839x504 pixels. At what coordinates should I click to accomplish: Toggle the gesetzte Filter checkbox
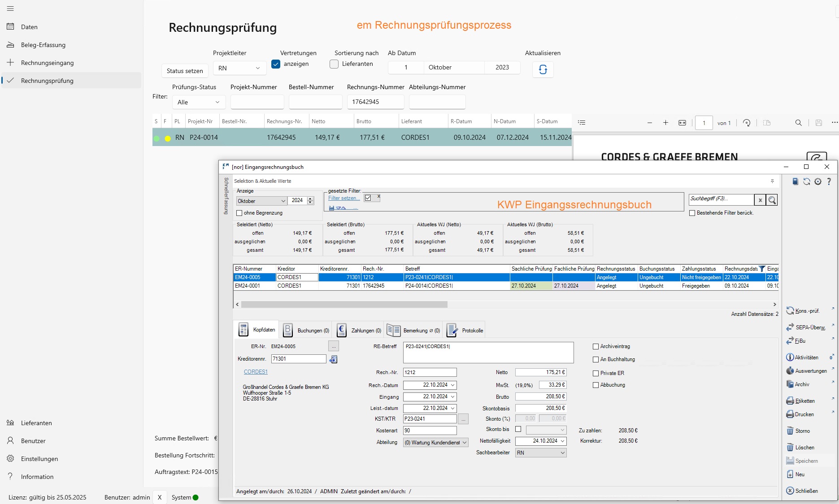368,198
